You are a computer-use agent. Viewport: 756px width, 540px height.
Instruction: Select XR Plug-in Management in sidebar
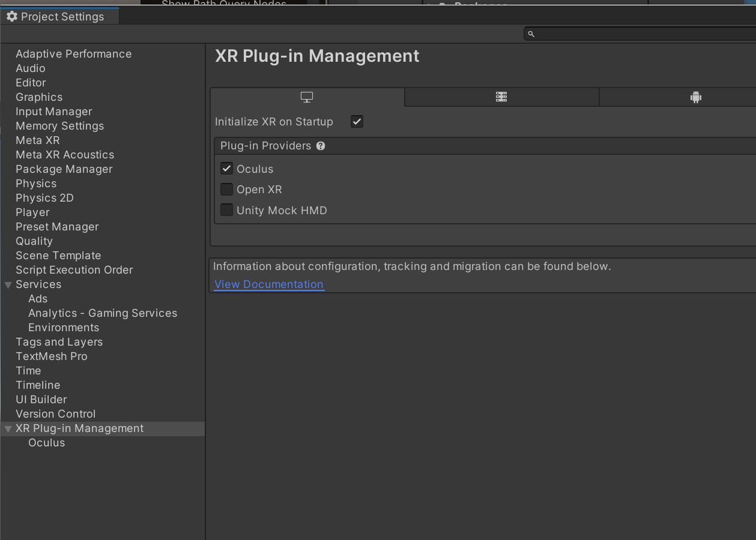pos(80,428)
